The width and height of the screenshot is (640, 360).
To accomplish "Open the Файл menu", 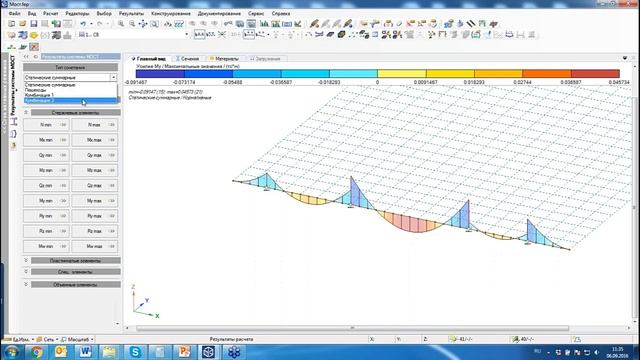I will click(15, 13).
